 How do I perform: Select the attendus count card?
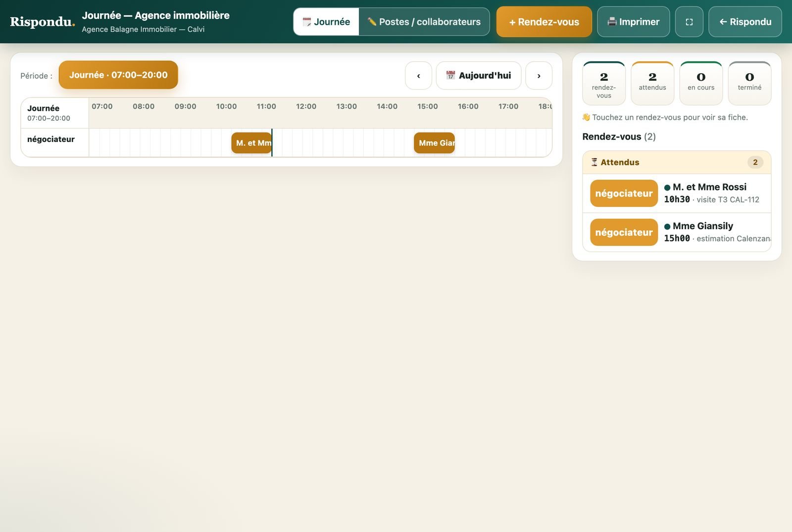tap(652, 83)
